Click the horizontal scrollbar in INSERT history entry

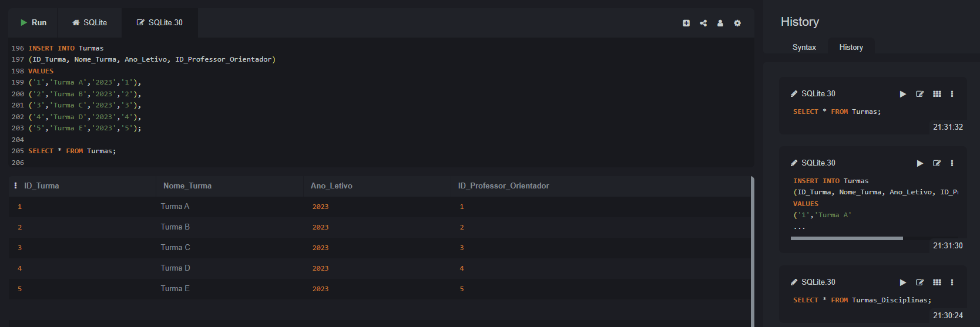[847, 238]
